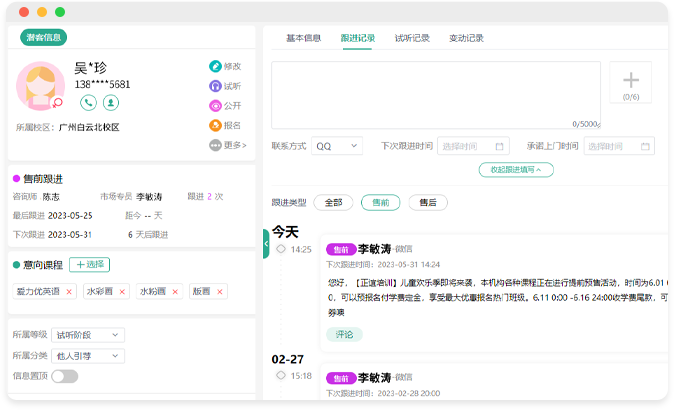Click the 承诺上门时间 选择时间 input
The image size is (674, 411).
point(619,146)
